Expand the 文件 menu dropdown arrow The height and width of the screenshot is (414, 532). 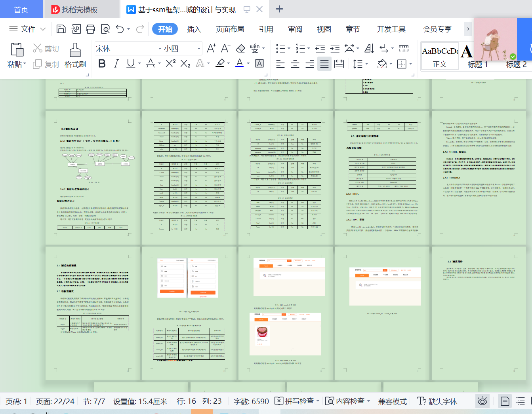(x=43, y=29)
